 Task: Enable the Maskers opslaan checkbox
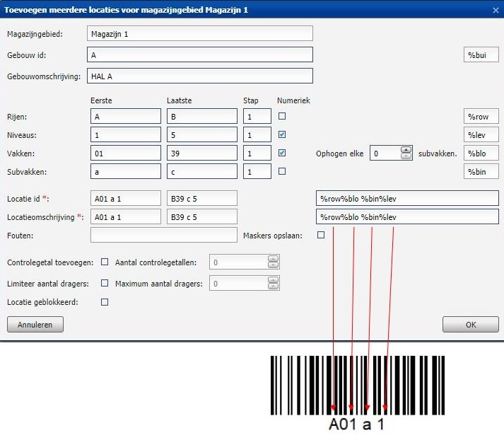(321, 235)
